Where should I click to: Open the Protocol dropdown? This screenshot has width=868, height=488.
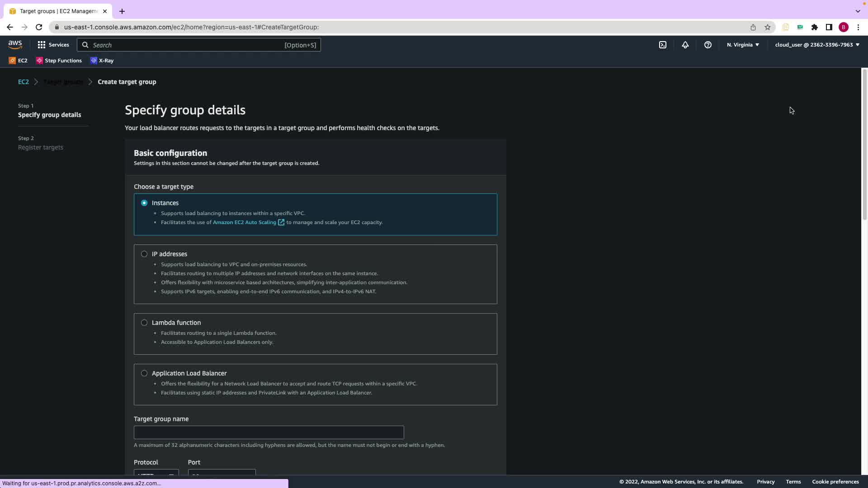(x=156, y=473)
